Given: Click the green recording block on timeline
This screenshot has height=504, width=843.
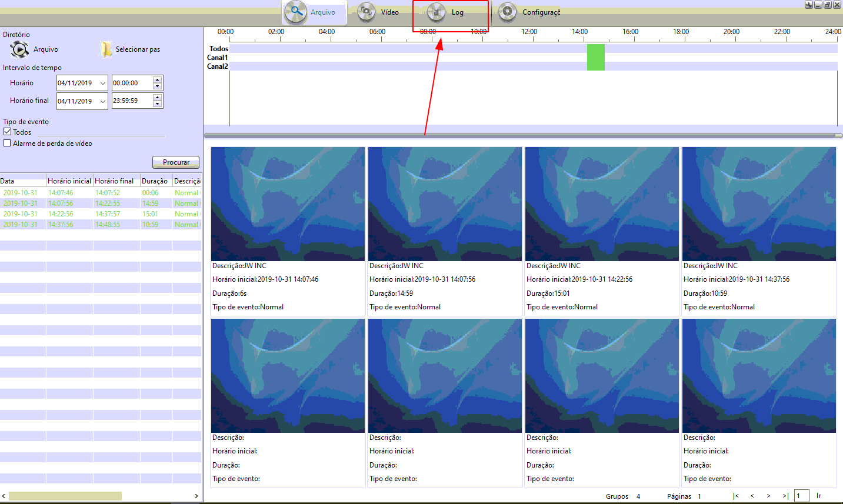Looking at the screenshot, I should pos(595,57).
